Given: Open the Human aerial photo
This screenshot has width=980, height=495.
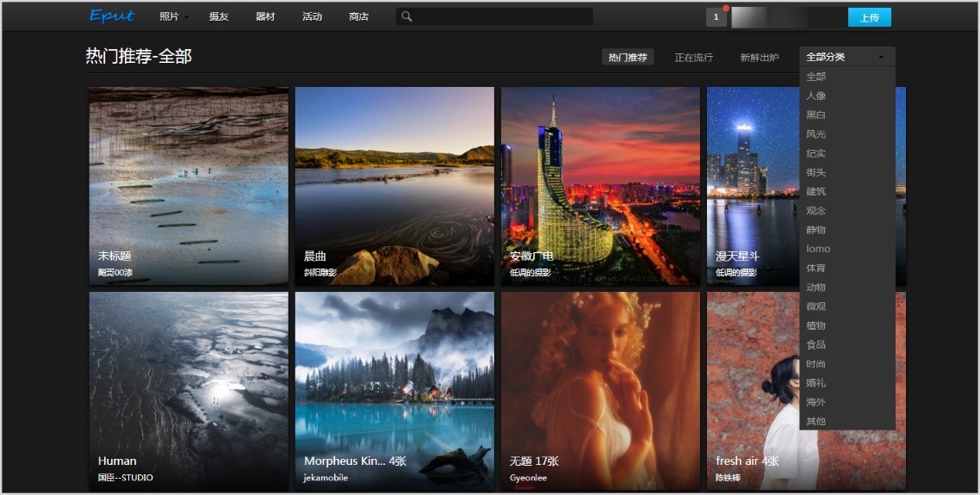Looking at the screenshot, I should pyautogui.click(x=189, y=391).
